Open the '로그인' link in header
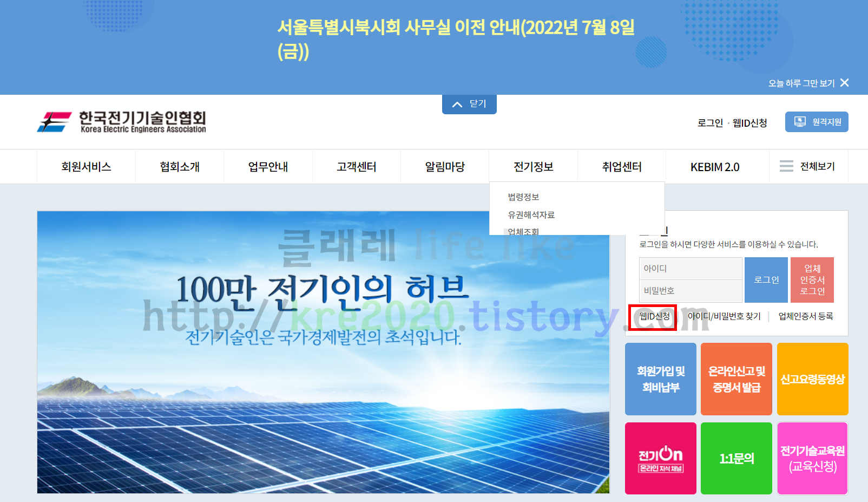This screenshot has height=502, width=868. tap(710, 123)
